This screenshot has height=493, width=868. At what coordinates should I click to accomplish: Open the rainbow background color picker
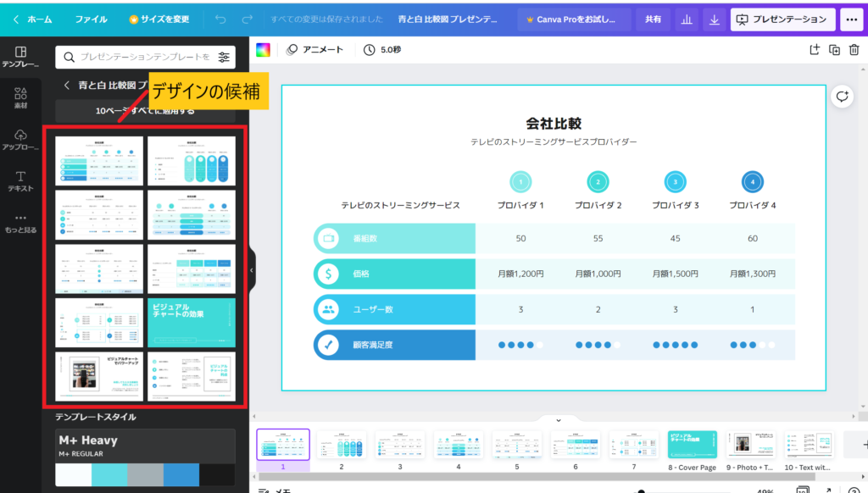[x=264, y=50]
